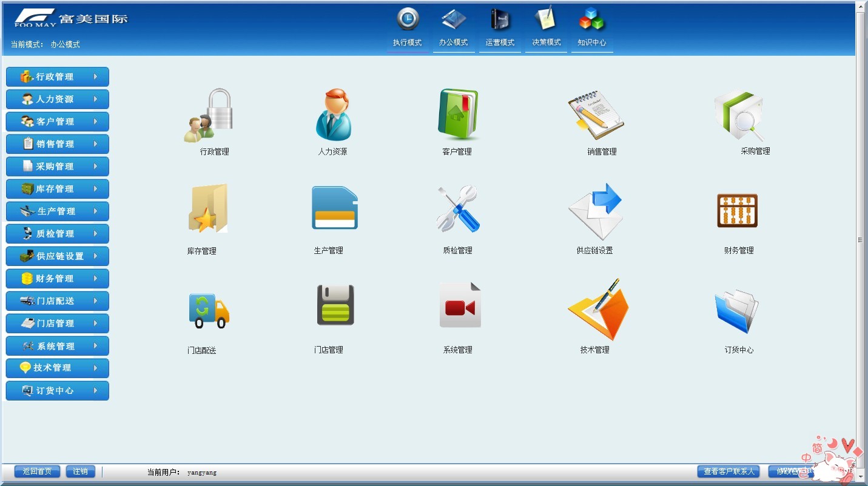Click the vertical scrollbar on right edge
868x486 pixels.
tap(860, 240)
